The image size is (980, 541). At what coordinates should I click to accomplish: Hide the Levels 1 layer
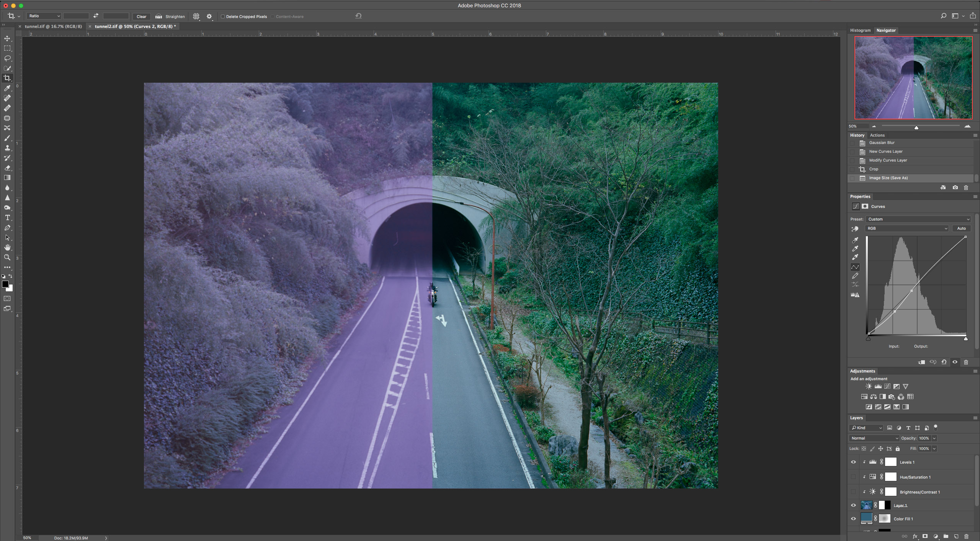[x=853, y=462]
